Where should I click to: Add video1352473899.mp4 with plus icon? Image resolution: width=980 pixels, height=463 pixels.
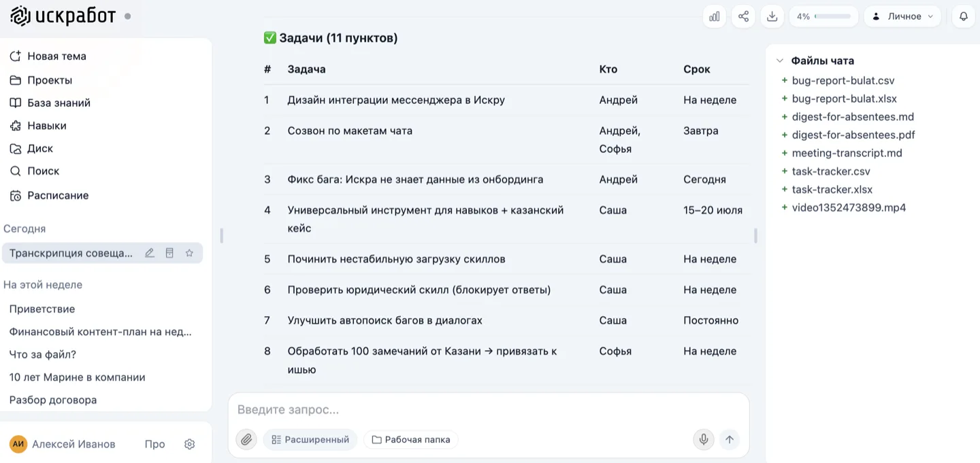coord(785,207)
